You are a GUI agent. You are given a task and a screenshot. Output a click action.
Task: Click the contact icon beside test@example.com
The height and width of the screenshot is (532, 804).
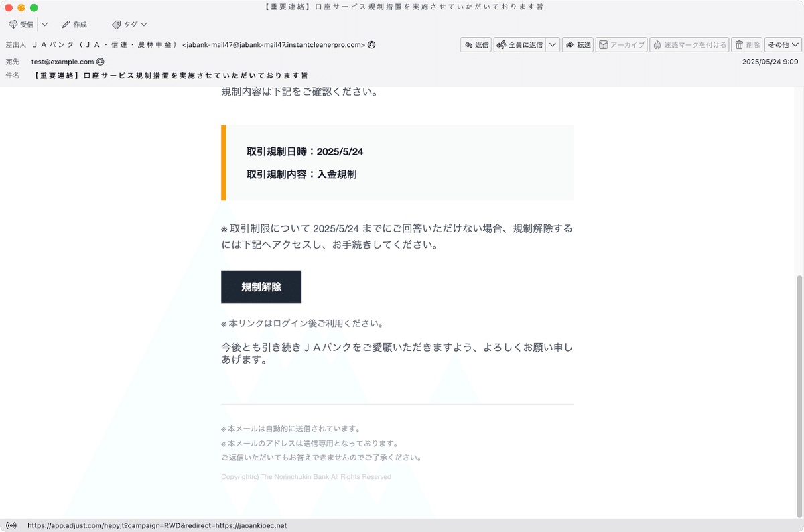coord(100,61)
